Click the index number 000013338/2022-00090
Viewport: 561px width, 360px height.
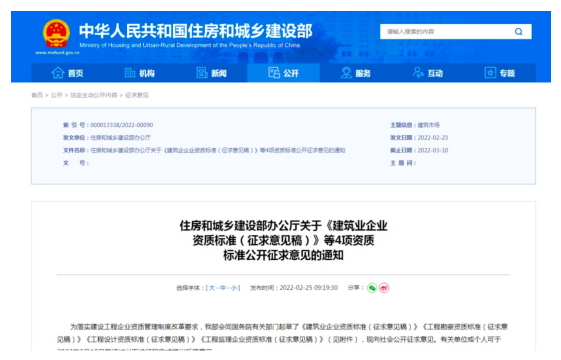click(x=122, y=125)
